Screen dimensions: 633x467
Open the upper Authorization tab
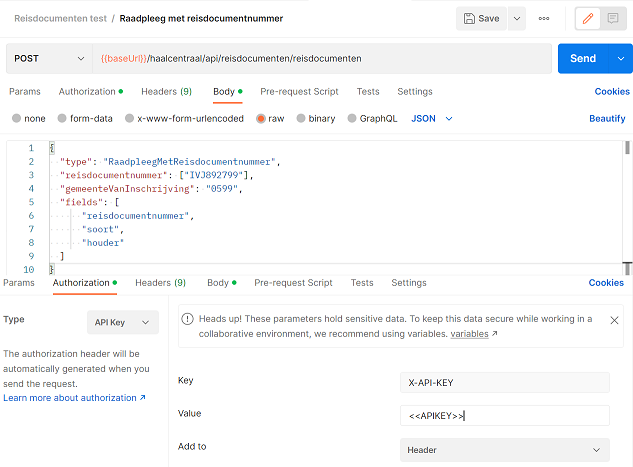click(x=91, y=92)
